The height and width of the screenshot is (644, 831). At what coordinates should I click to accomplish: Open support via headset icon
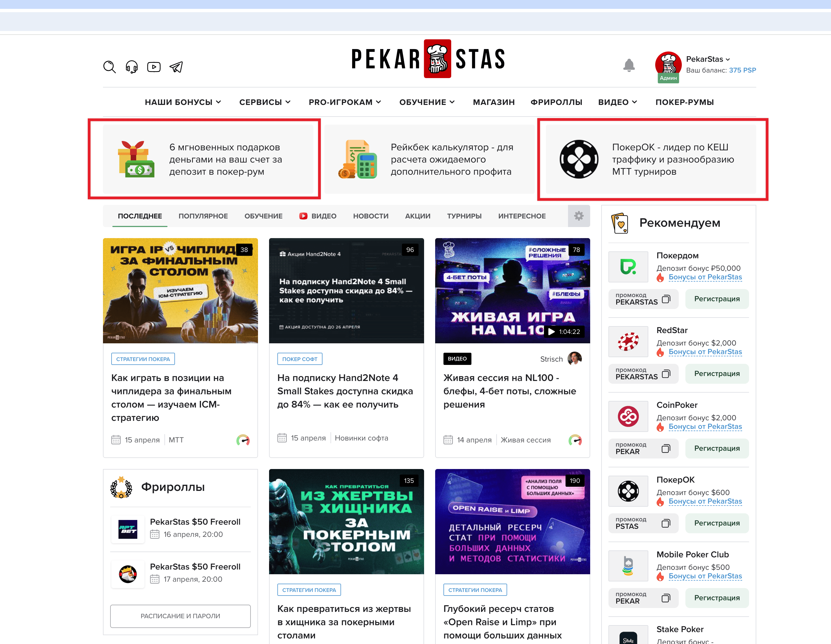pos(132,67)
